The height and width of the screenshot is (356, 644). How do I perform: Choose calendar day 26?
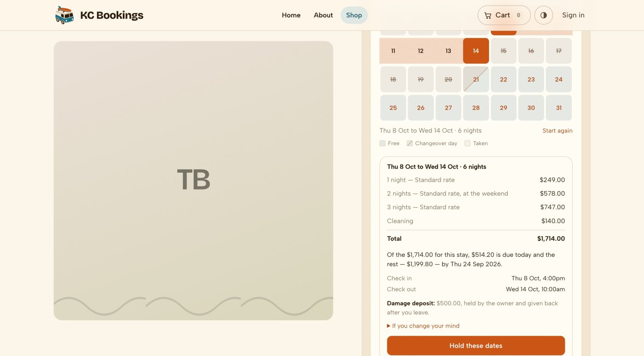pyautogui.click(x=420, y=107)
